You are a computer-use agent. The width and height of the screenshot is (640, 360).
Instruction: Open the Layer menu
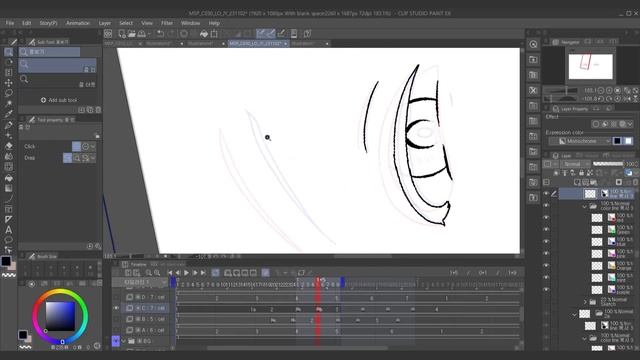(104, 23)
